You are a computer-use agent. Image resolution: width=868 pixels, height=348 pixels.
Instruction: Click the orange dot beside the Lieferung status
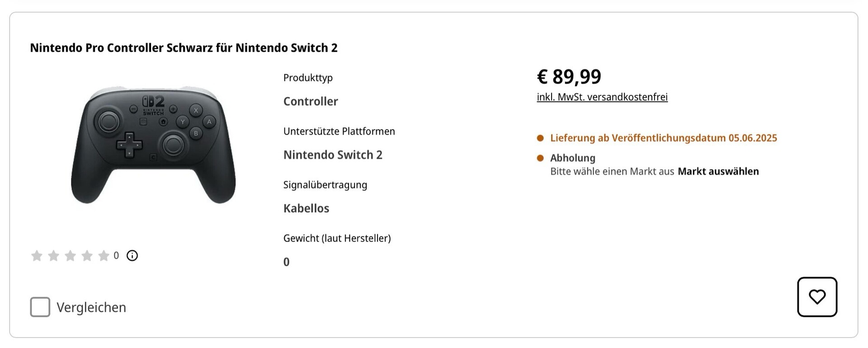pyautogui.click(x=540, y=138)
